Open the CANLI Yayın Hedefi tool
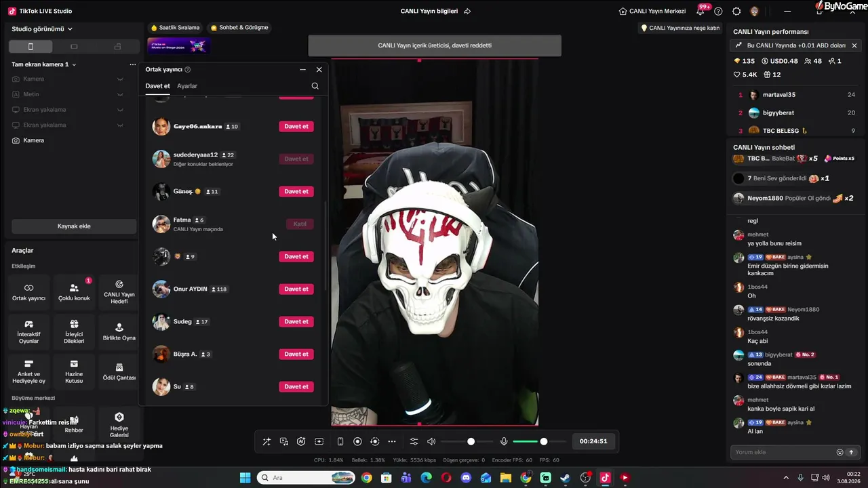The width and height of the screenshot is (868, 488). pos(119,292)
